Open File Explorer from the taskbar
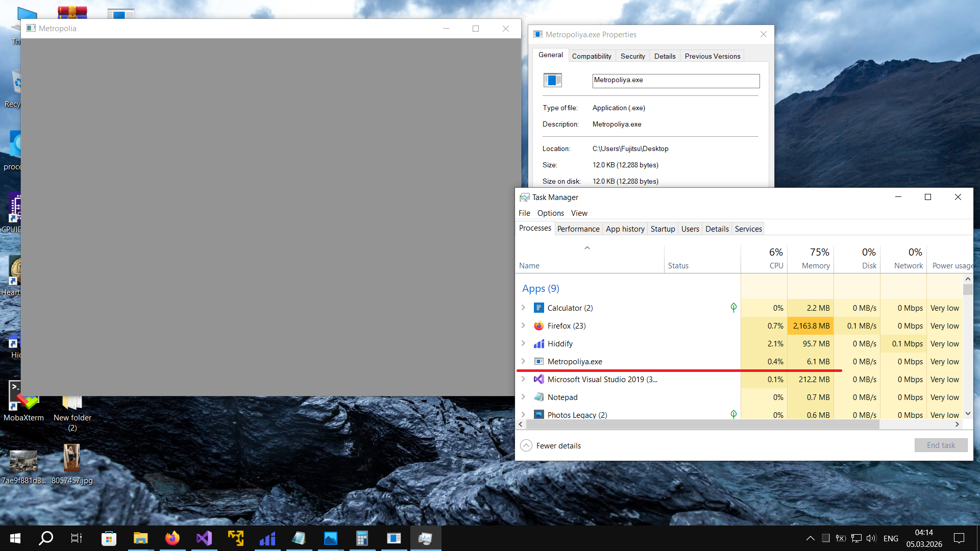 point(140,538)
